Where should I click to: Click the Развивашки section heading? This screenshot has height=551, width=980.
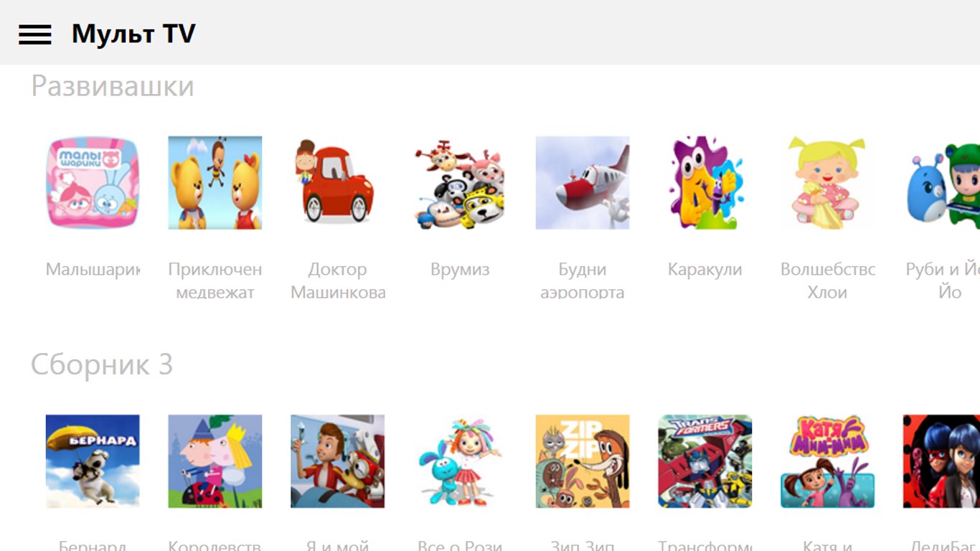[113, 86]
